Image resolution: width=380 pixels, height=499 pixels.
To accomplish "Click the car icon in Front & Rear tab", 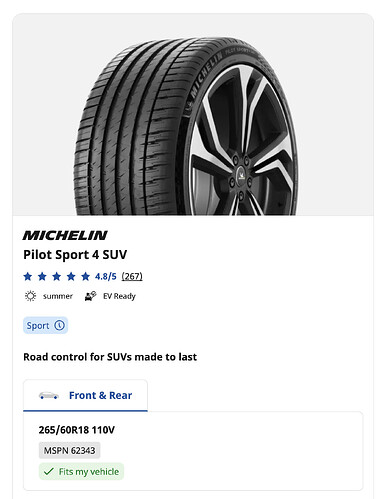I will pyautogui.click(x=49, y=396).
